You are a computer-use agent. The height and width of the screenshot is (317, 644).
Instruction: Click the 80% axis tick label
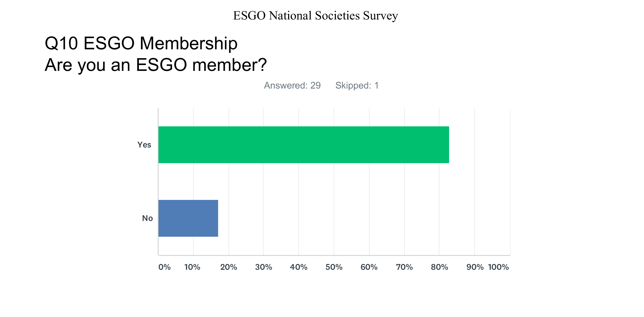(x=439, y=267)
